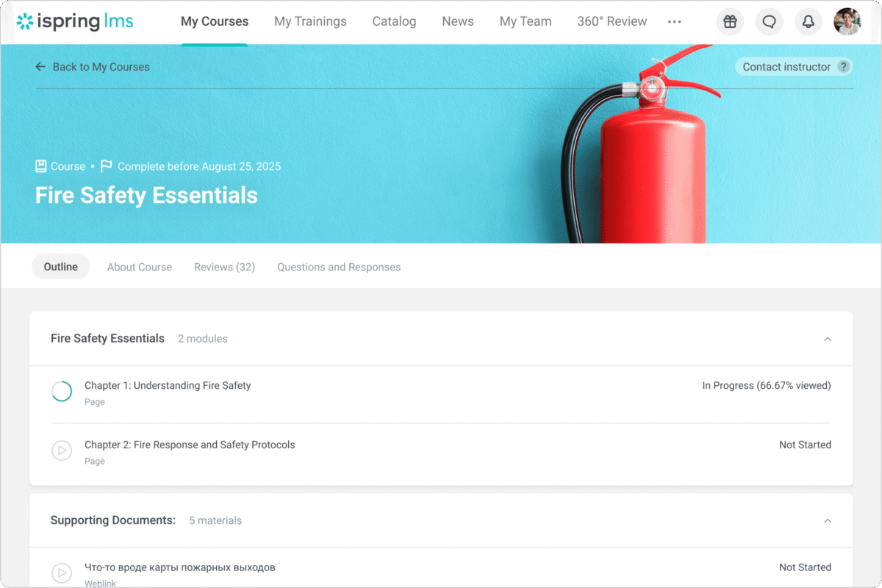This screenshot has width=882, height=588.
Task: Open the Reviews (32) tab
Action: 224,267
